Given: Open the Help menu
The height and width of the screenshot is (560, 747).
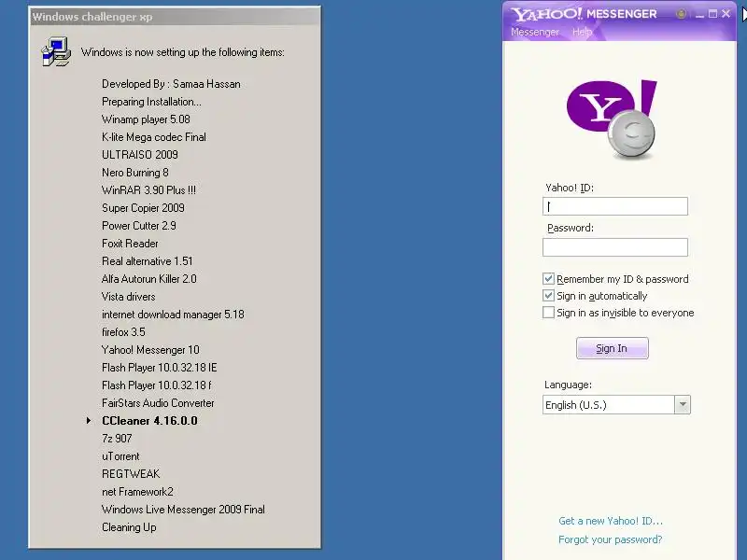Looking at the screenshot, I should pyautogui.click(x=582, y=32).
